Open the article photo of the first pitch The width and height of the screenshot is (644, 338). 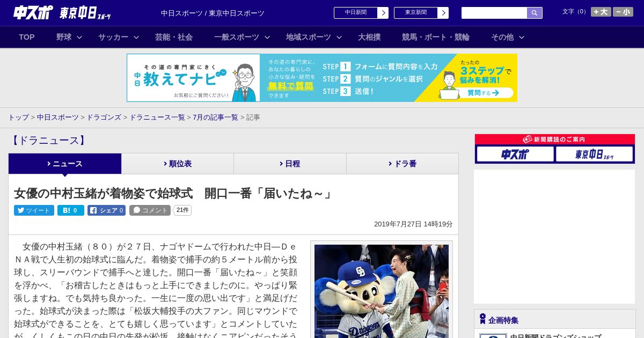pyautogui.click(x=382, y=291)
